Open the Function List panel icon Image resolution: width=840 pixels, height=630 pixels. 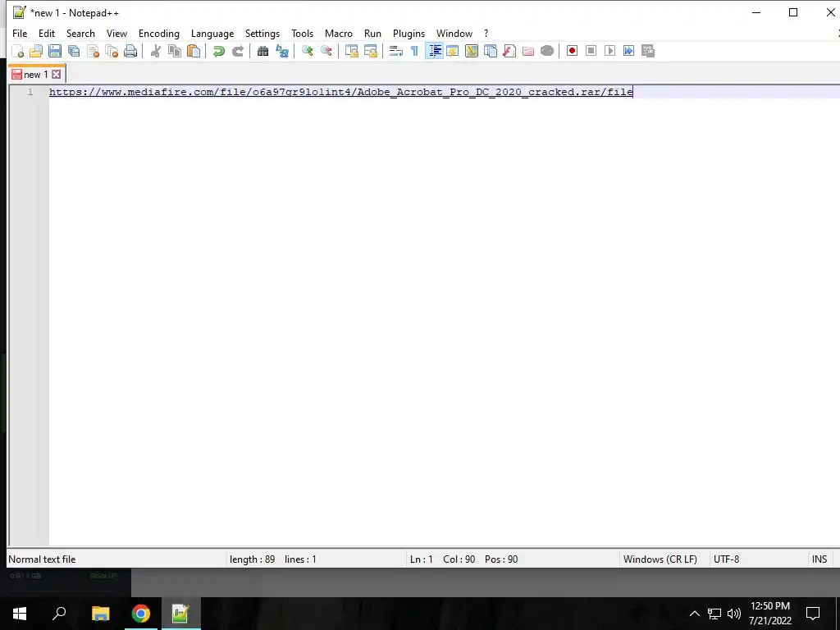click(x=509, y=51)
